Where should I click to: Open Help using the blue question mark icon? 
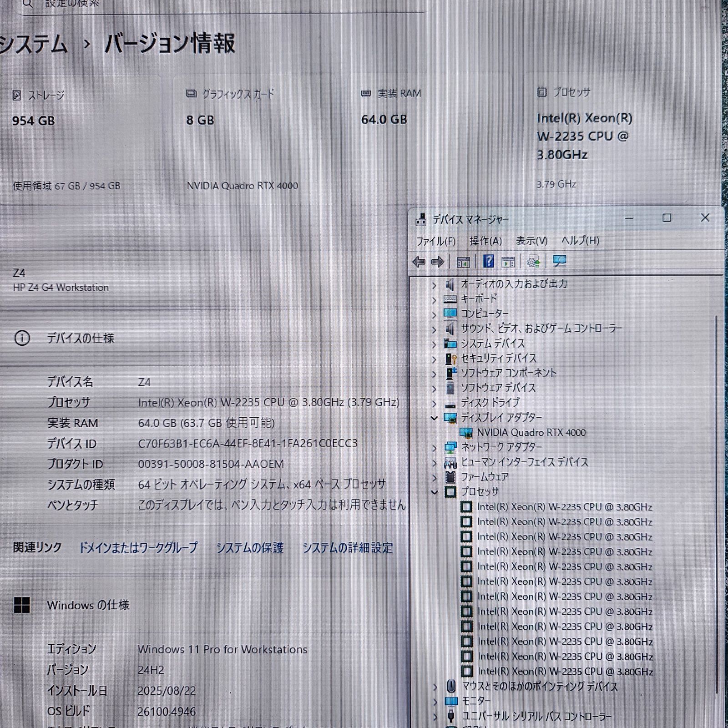[x=489, y=262]
